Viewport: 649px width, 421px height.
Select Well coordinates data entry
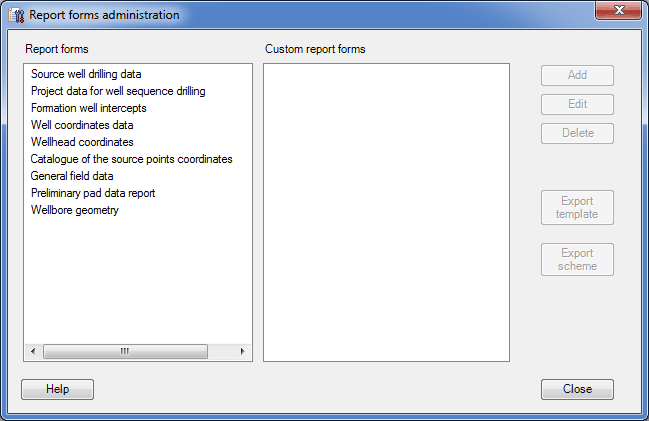tap(82, 125)
